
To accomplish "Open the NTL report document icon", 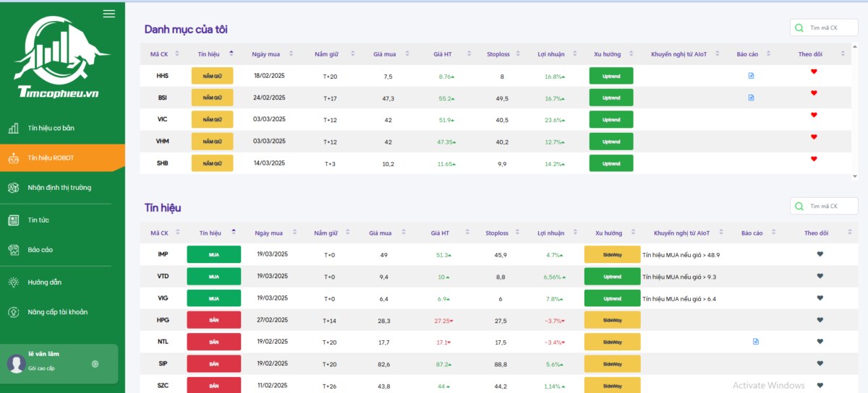I will (756, 341).
